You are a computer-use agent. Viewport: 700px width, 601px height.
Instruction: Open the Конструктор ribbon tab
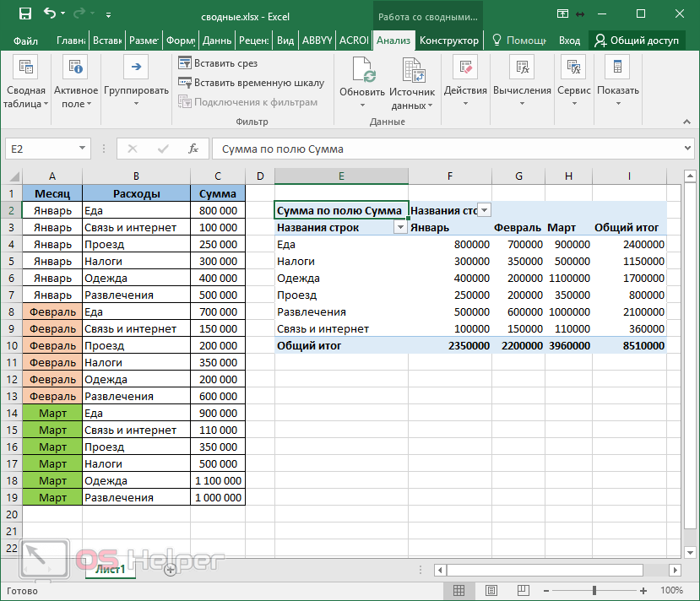[x=448, y=41]
